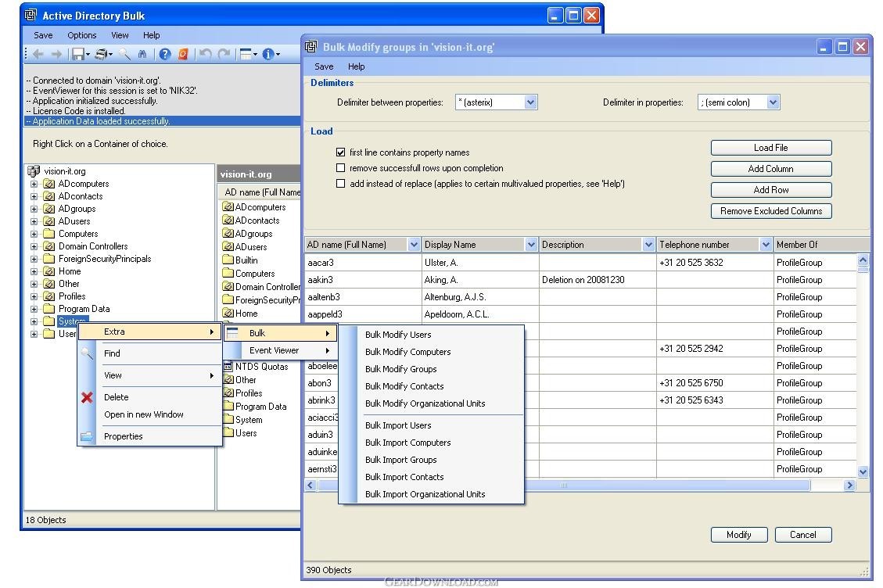The width and height of the screenshot is (883, 588).
Task: Open the Save dropdown arrow in toolbar
Action: click(88, 55)
